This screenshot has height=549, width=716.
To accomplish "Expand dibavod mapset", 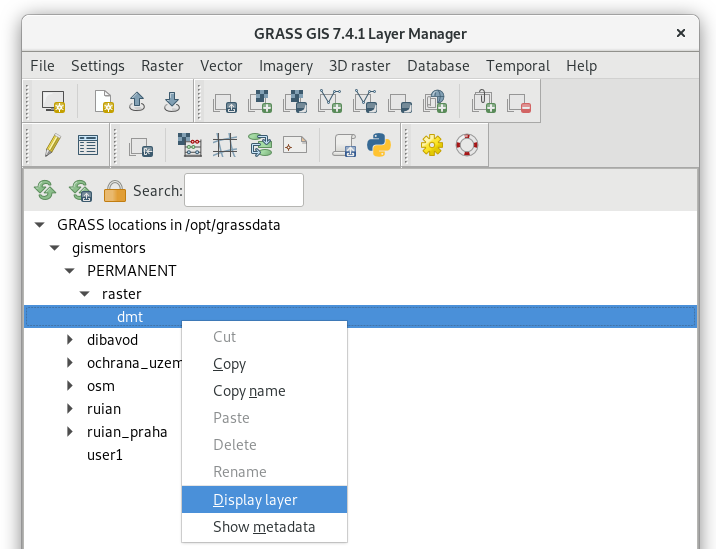I will coord(69,340).
